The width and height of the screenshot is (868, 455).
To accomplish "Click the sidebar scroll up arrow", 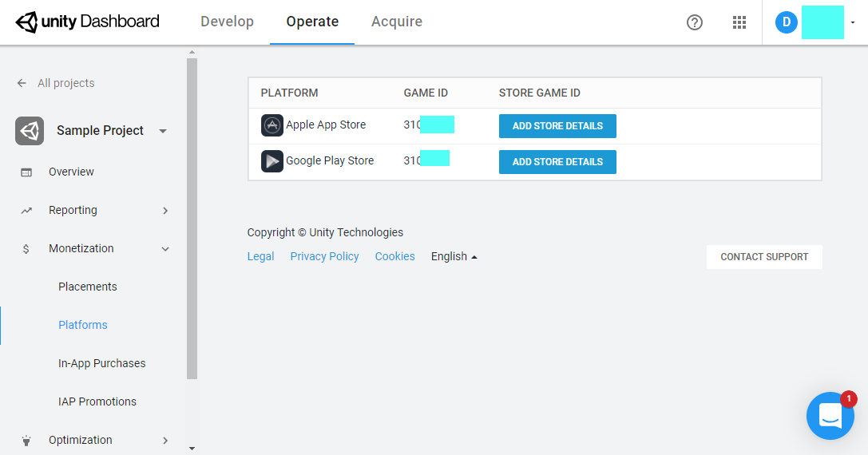I will pyautogui.click(x=192, y=53).
